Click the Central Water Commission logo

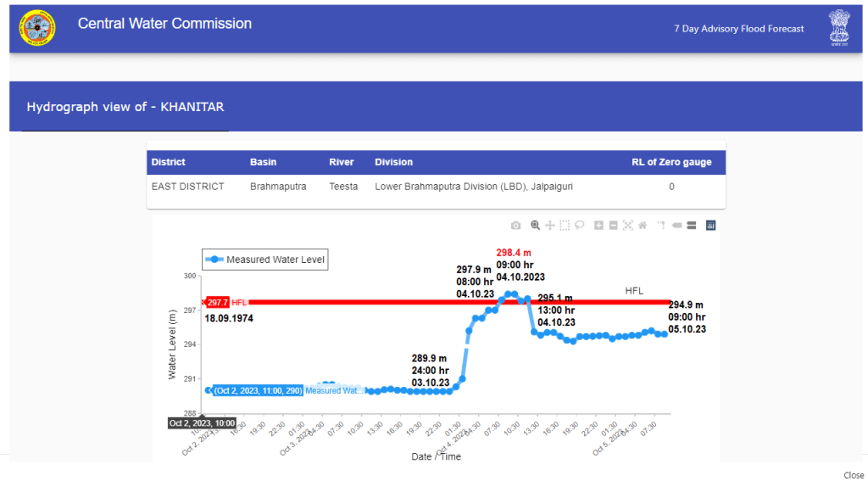[35, 29]
